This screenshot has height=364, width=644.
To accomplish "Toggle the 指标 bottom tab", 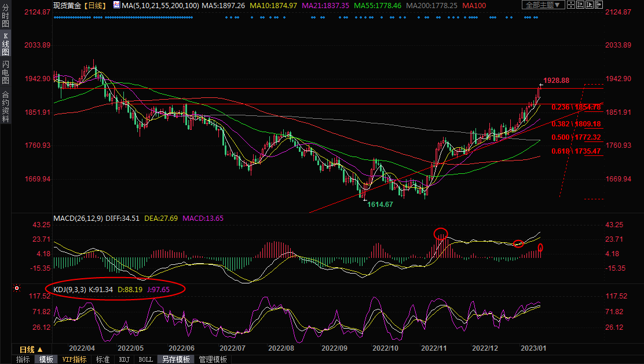I will pyautogui.click(x=23, y=359).
